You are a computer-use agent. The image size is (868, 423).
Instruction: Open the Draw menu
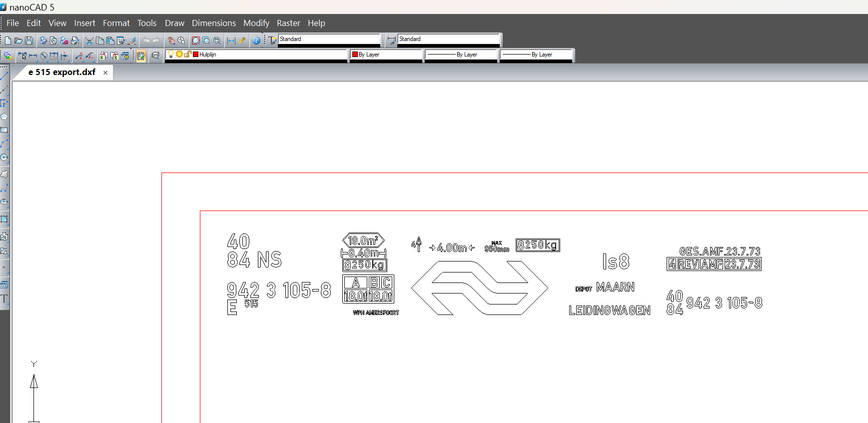tap(174, 23)
